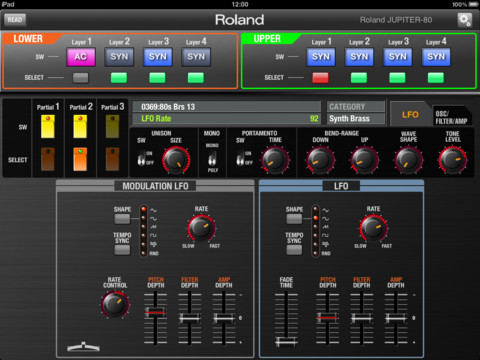This screenshot has height=360, width=480.
Task: Toggle Upper Layer 3 SYN switch
Action: [398, 57]
